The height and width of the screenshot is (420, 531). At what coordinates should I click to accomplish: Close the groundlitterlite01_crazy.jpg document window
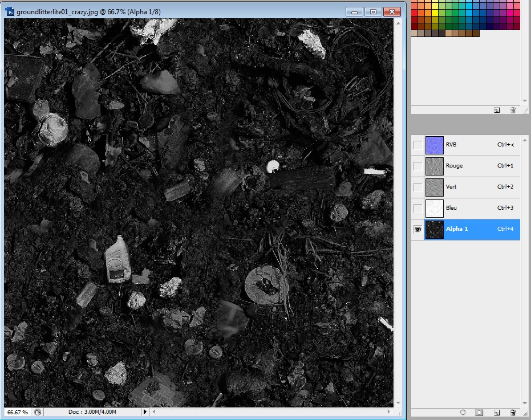click(x=392, y=12)
